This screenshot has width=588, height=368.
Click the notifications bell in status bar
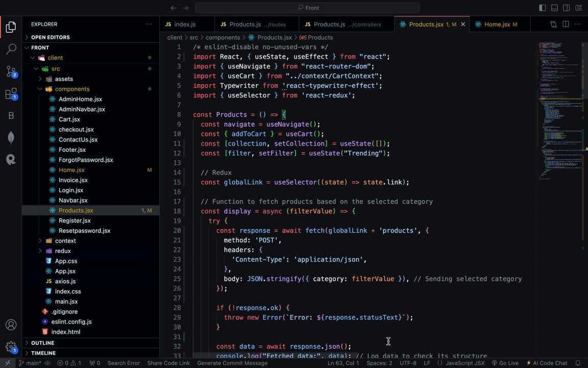578,363
